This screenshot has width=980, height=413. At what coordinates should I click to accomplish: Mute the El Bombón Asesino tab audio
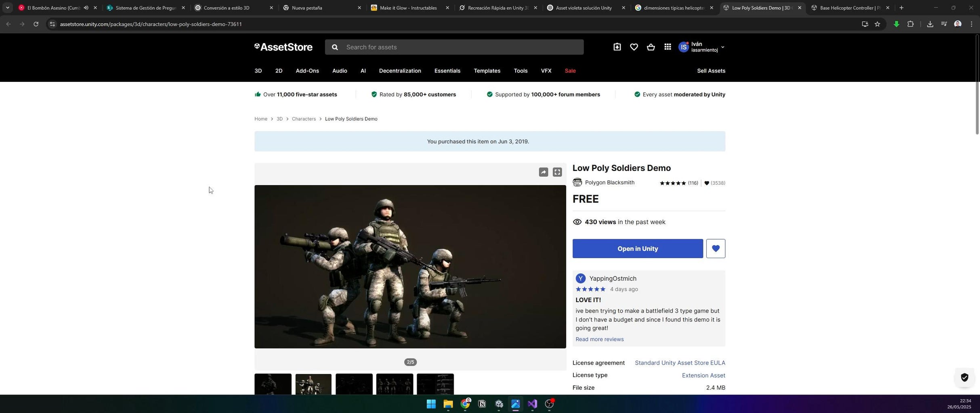(86, 8)
